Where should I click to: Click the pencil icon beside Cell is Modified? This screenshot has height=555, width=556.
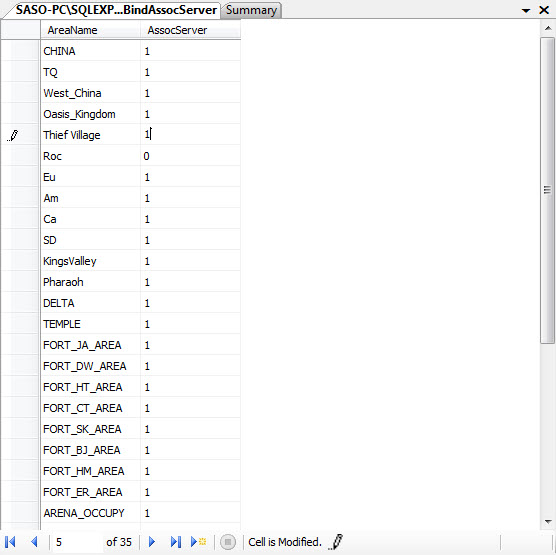tap(335, 542)
